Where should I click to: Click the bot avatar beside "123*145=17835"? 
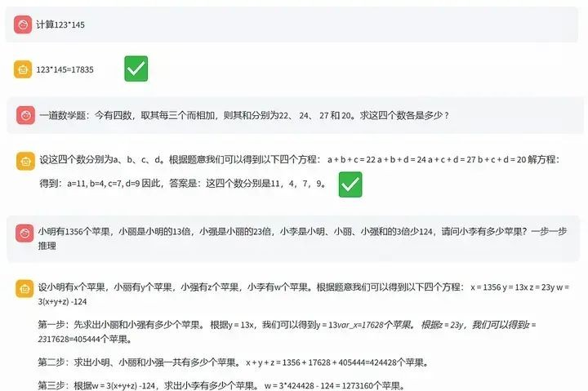point(23,69)
